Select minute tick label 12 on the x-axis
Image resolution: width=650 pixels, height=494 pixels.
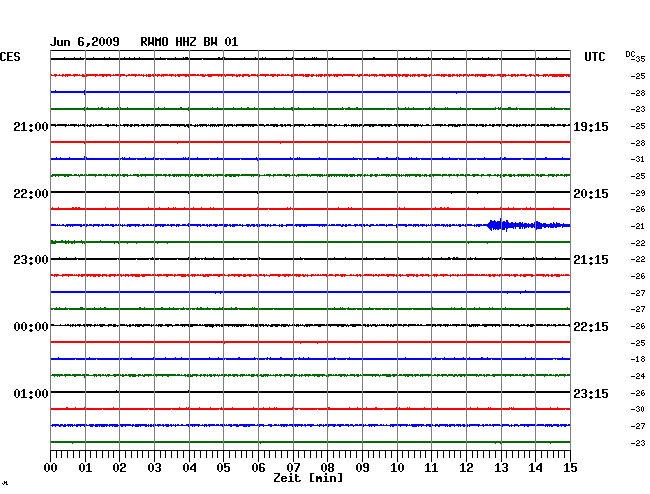pos(466,468)
